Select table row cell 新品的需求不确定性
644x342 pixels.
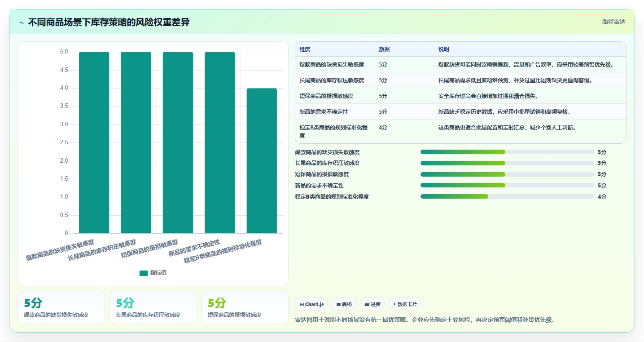tap(324, 112)
